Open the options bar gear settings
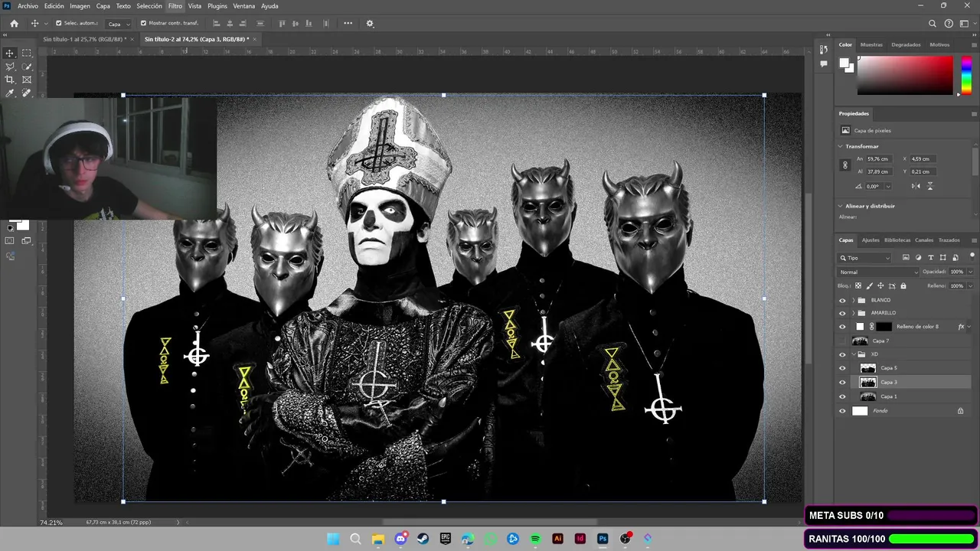Image resolution: width=980 pixels, height=551 pixels. [x=370, y=24]
